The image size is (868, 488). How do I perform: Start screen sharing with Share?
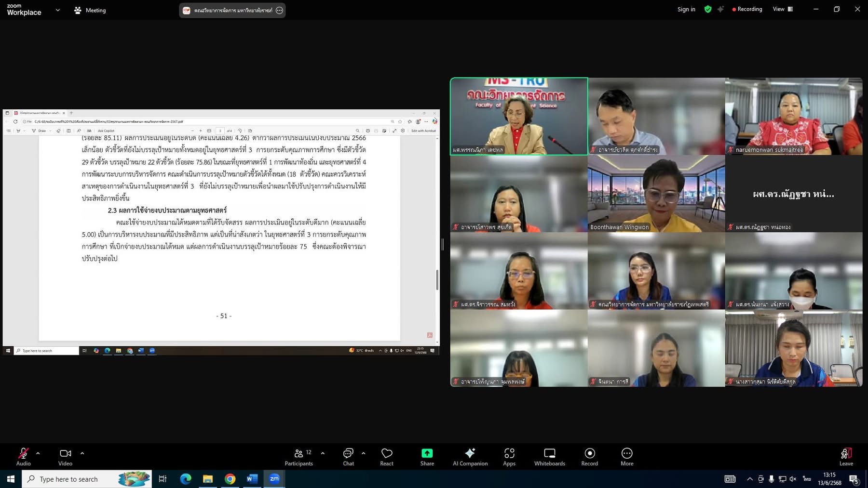(427, 457)
